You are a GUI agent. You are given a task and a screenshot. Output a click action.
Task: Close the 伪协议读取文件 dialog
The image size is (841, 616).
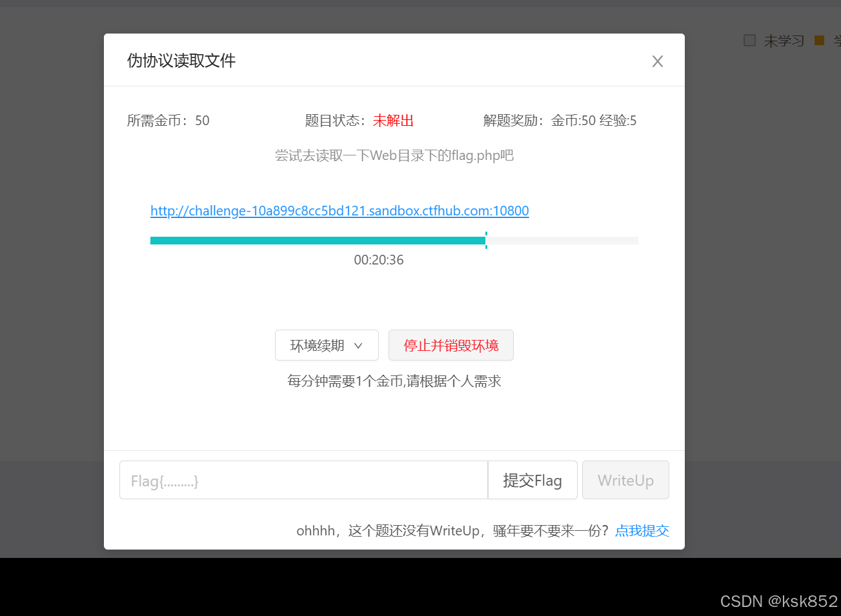[x=657, y=61]
